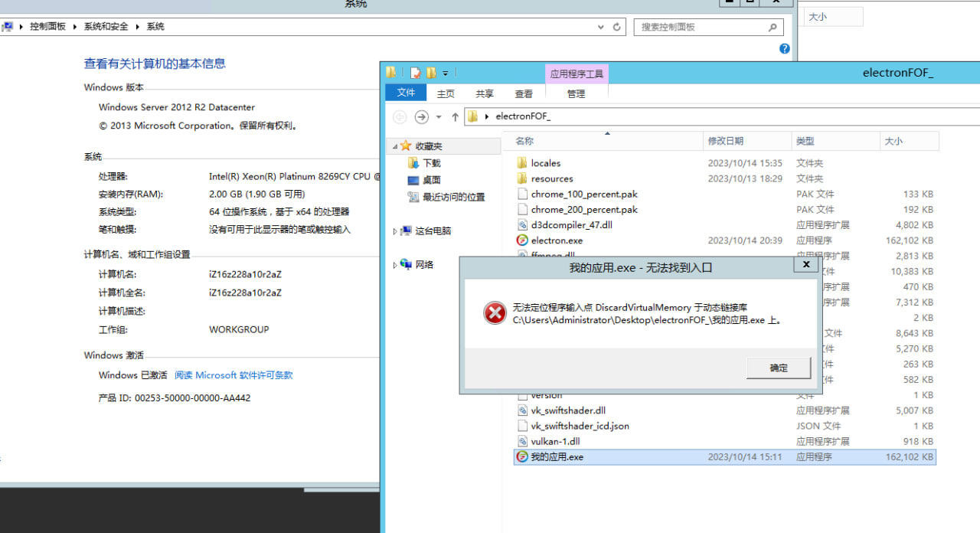Click the JSON 文件 type cell
This screenshot has height=533, width=980.
pos(818,426)
